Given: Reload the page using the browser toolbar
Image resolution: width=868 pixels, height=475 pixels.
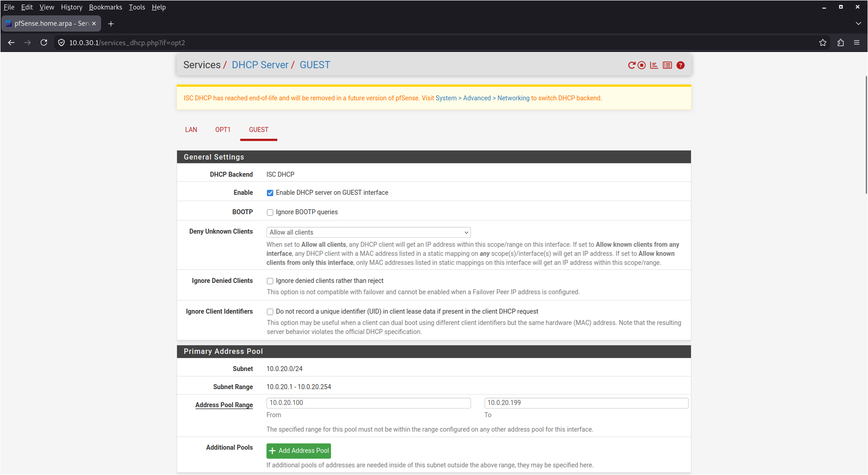Looking at the screenshot, I should pyautogui.click(x=44, y=42).
